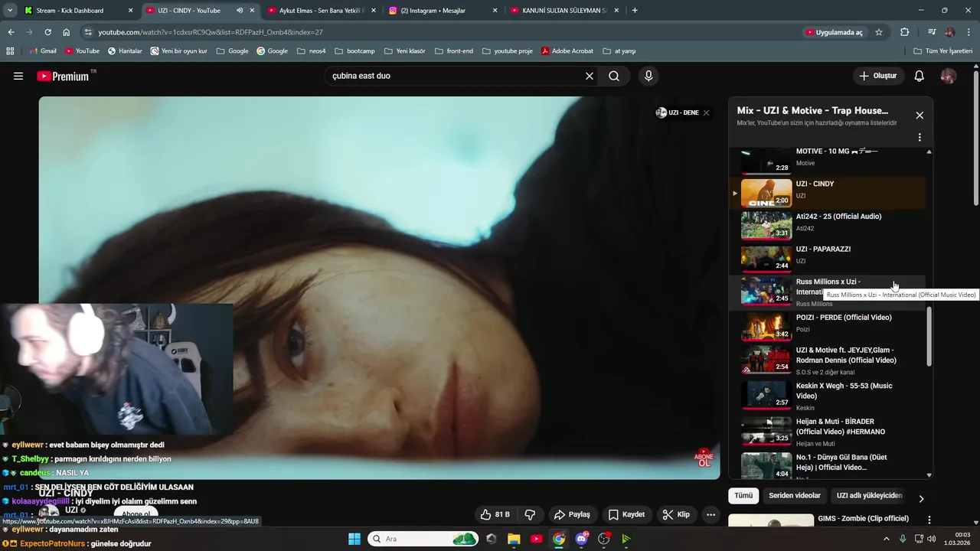Open Haritalar bookmark
Viewport: 980px width, 551px height.
[125, 51]
